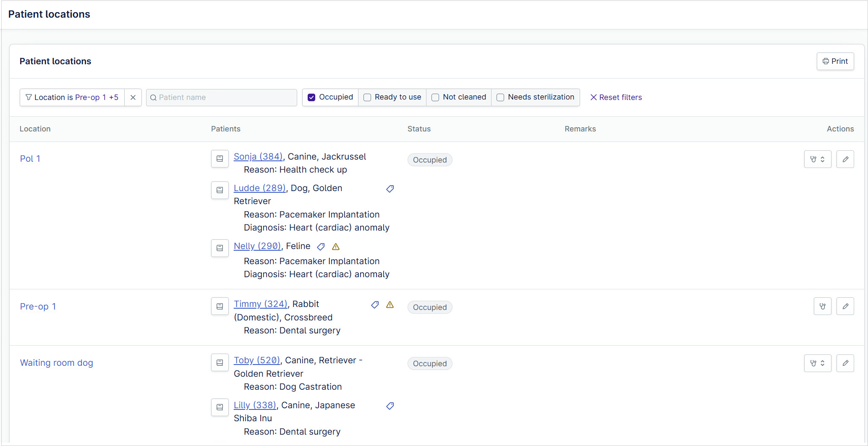868x446 pixels.
Task: Click the stethoscope button for Pre-op 1
Action: (823, 306)
